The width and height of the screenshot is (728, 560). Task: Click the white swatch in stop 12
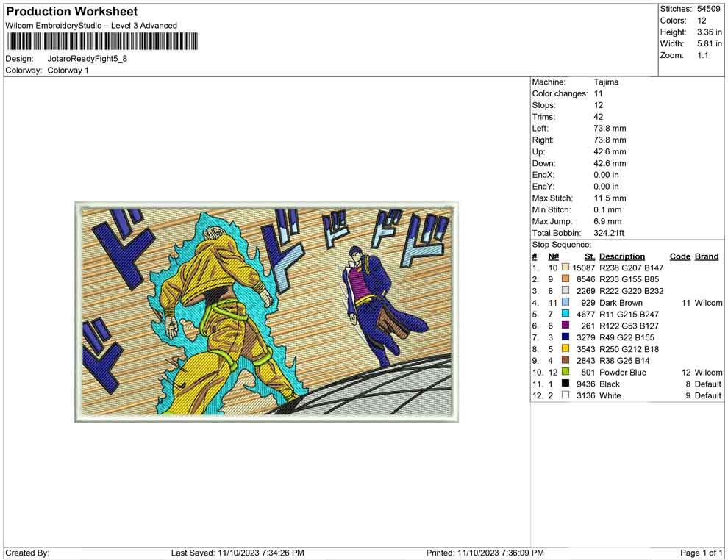pyautogui.click(x=565, y=395)
